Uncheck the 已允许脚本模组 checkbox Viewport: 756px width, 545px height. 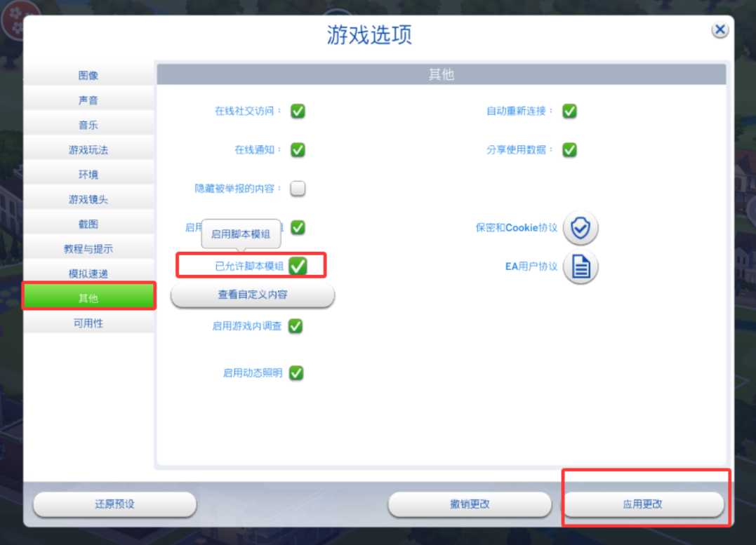[298, 266]
